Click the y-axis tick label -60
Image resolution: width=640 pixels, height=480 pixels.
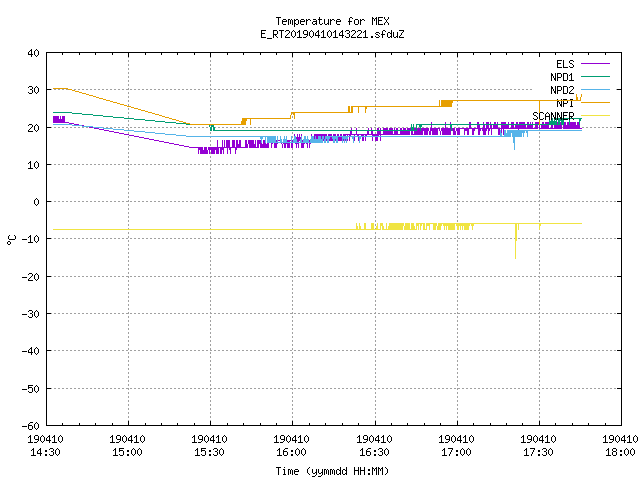(x=31, y=426)
